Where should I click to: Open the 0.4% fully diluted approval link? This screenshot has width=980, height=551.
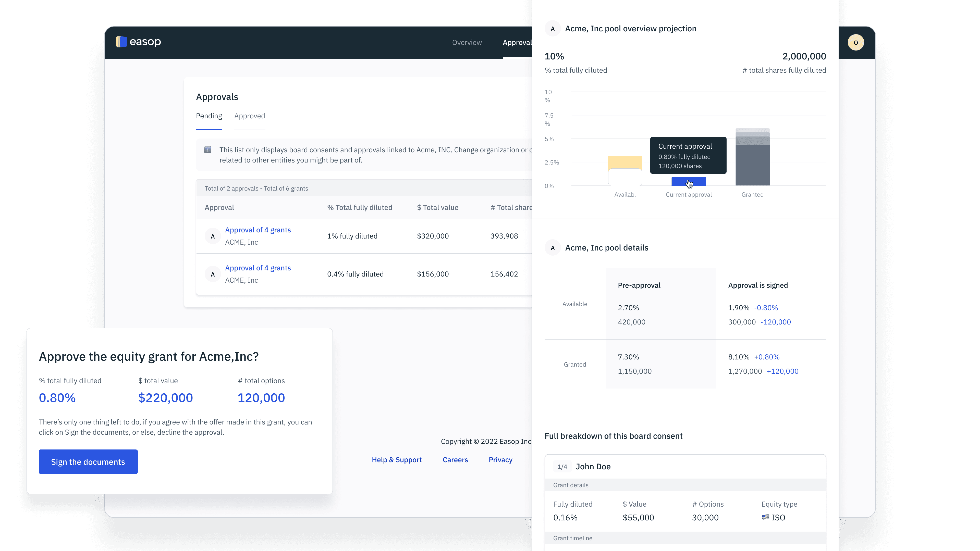[258, 268]
